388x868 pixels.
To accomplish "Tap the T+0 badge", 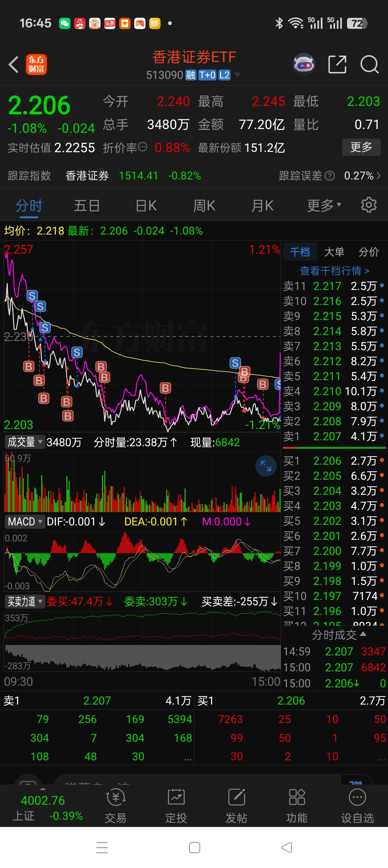I will pos(207,75).
